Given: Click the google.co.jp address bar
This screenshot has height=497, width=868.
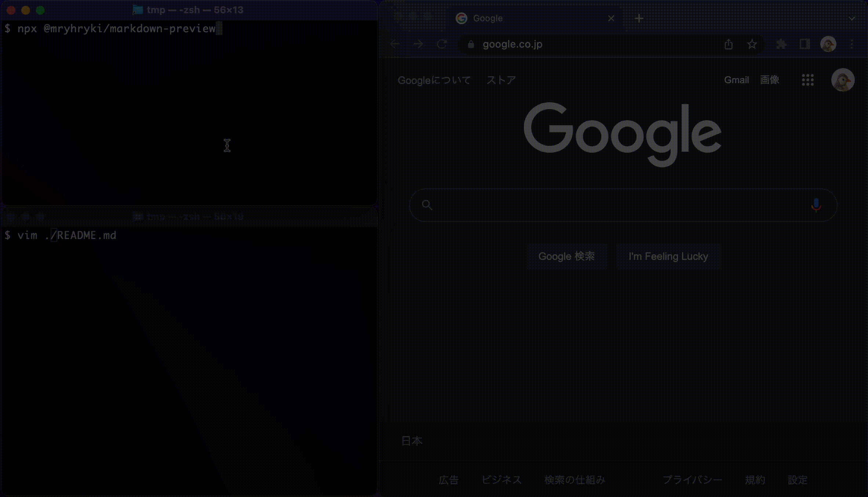Looking at the screenshot, I should (x=587, y=44).
